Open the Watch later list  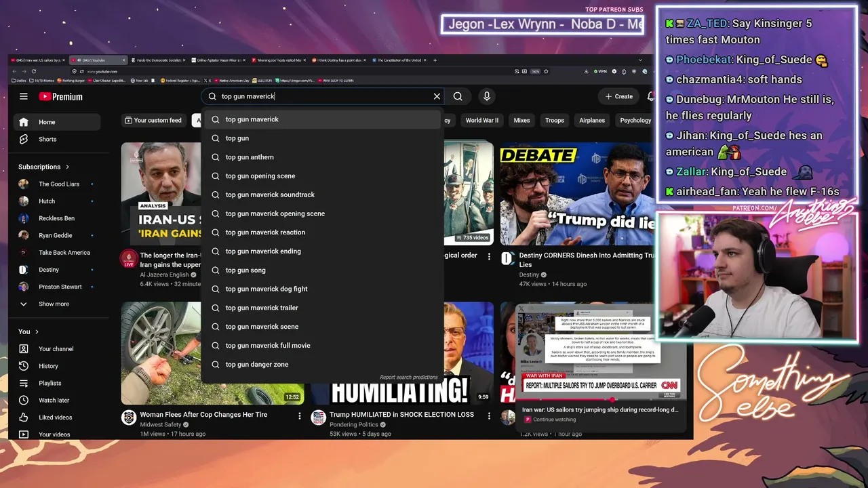(x=57, y=400)
